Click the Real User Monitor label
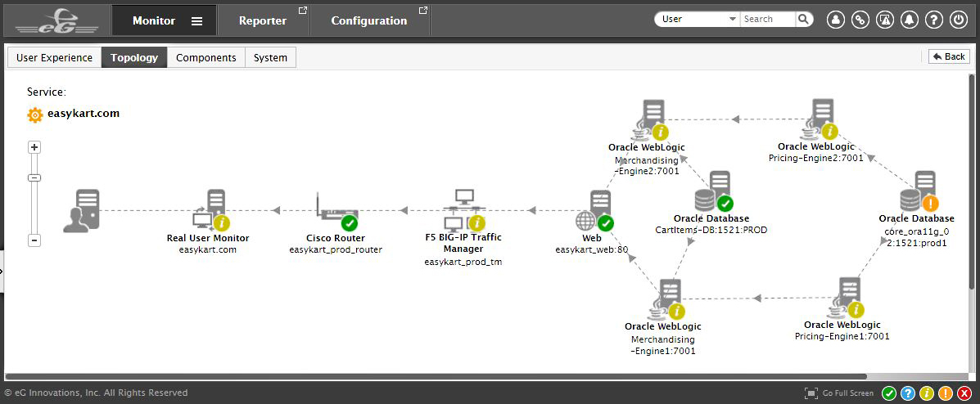Image resolution: width=980 pixels, height=404 pixels. [208, 238]
